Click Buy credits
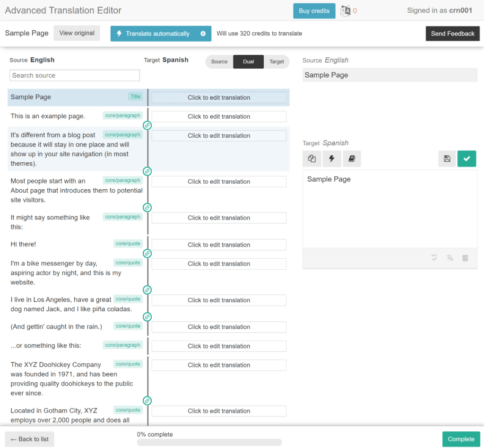 (x=314, y=10)
